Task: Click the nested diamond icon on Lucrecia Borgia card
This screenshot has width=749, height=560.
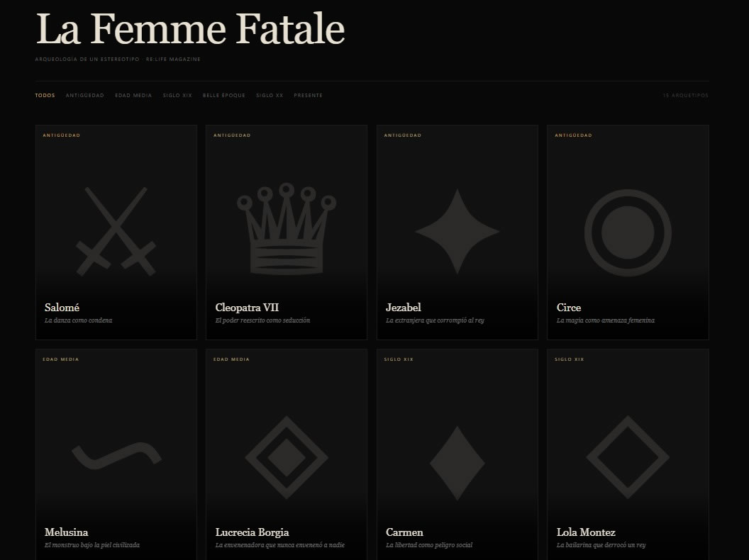Action: tap(287, 457)
